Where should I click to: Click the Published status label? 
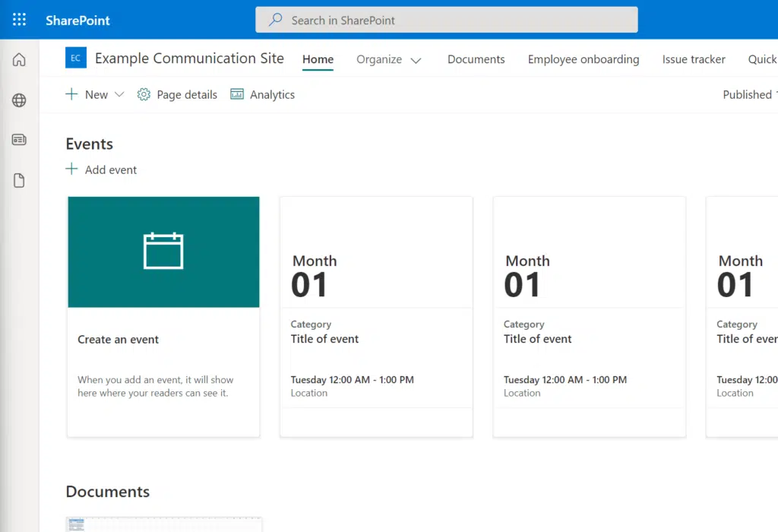pyautogui.click(x=748, y=94)
